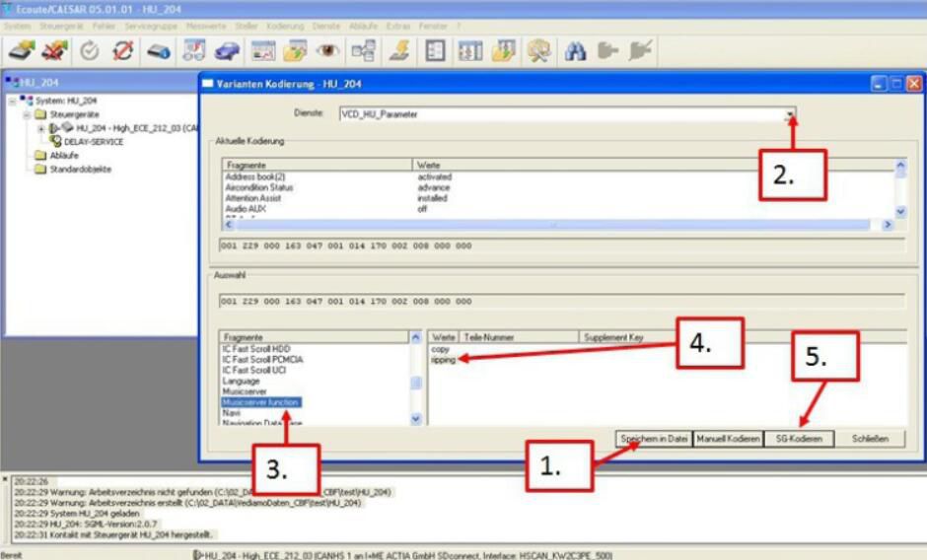Screen dimensions: 927x560
Task: Collapse the Steuergeräte folder node
Action: (27, 114)
